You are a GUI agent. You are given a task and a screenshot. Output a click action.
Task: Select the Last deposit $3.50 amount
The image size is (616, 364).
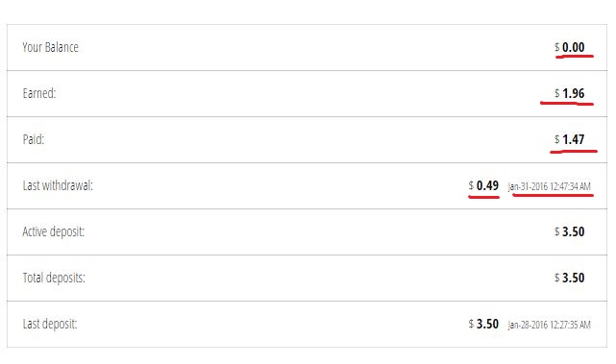pyautogui.click(x=483, y=324)
